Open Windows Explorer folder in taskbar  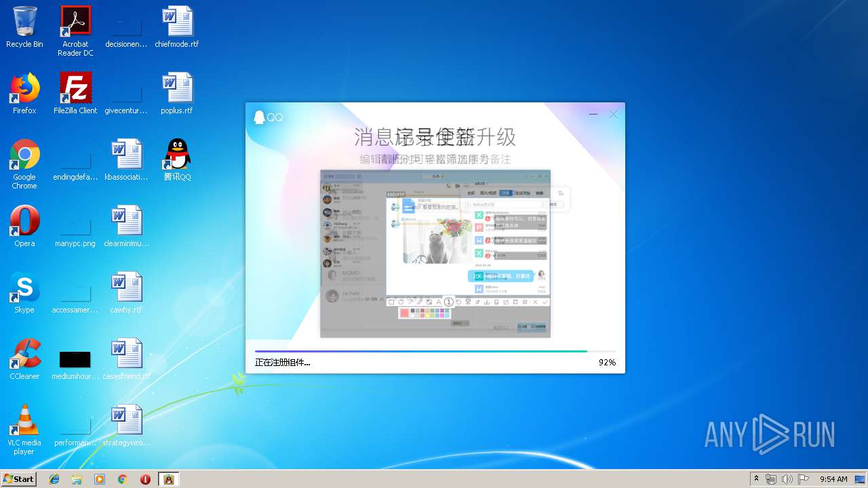pos(77,479)
